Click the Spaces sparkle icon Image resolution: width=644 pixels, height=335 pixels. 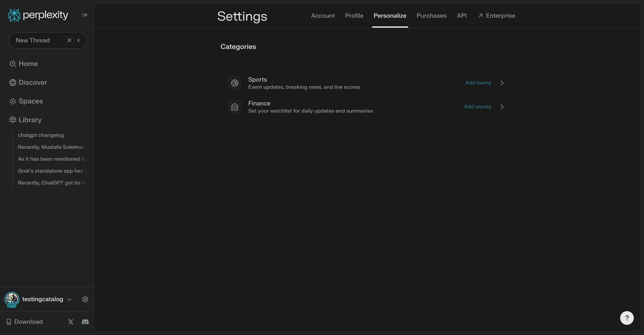[13, 101]
